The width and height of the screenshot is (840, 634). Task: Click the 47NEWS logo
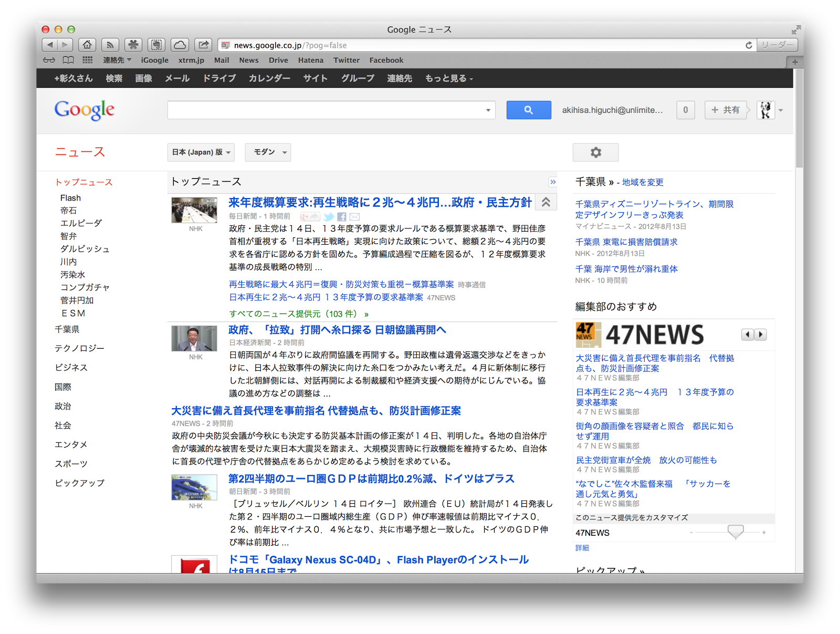640,335
